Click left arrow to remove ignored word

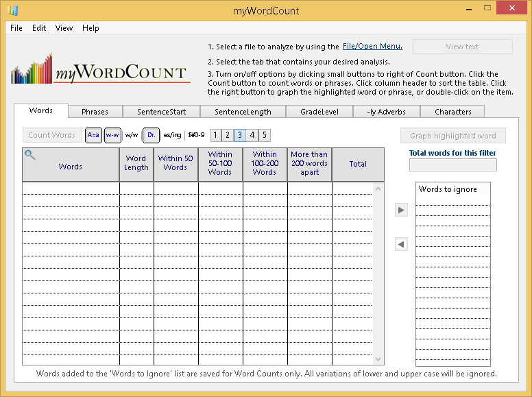(x=401, y=244)
